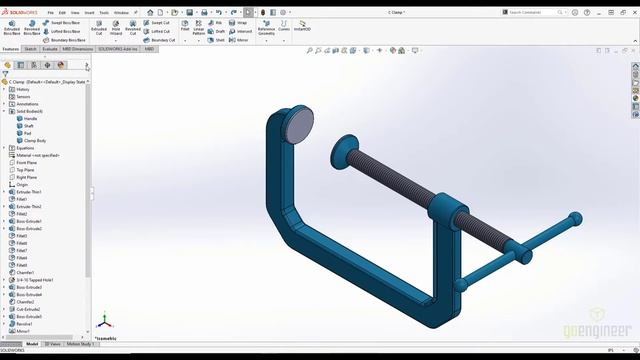Select the Draft feature tool
Image resolution: width=640 pixels, height=360 pixels.
(x=216, y=31)
